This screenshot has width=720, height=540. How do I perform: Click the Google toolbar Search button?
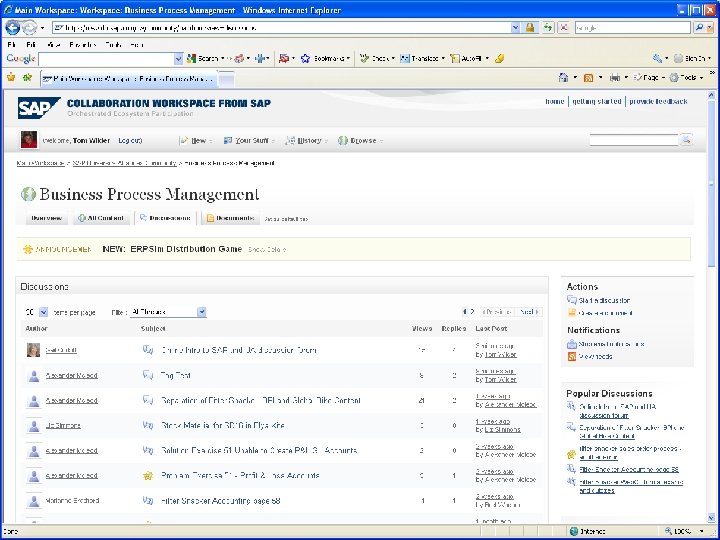pos(203,58)
